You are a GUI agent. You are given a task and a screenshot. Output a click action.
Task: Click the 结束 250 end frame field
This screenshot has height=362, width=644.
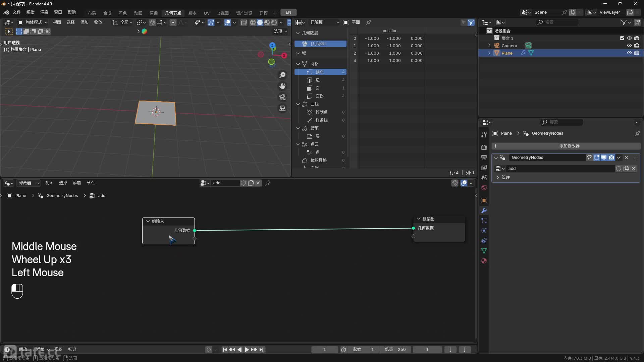395,350
